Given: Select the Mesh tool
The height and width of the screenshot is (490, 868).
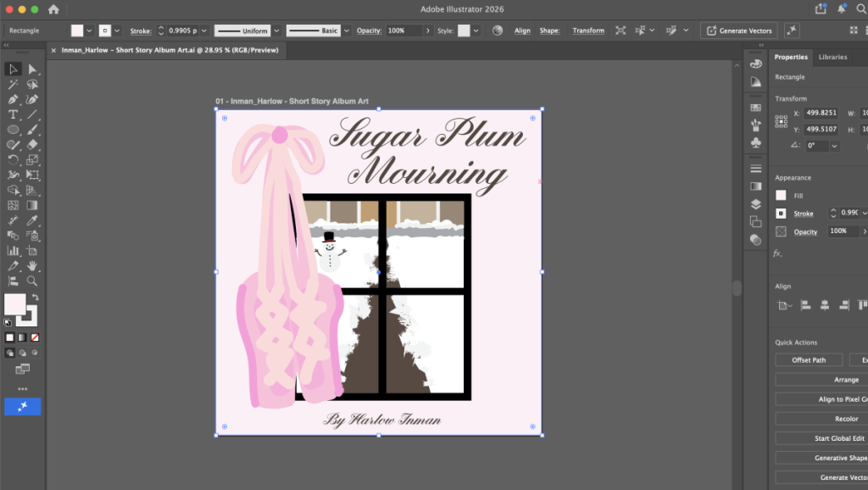Looking at the screenshot, I should 13,205.
